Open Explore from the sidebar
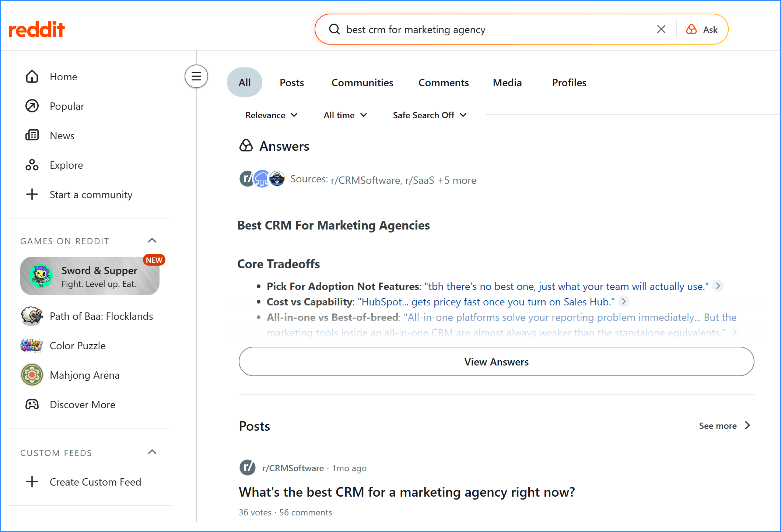Screen dimensions: 781x532 point(90,165)
